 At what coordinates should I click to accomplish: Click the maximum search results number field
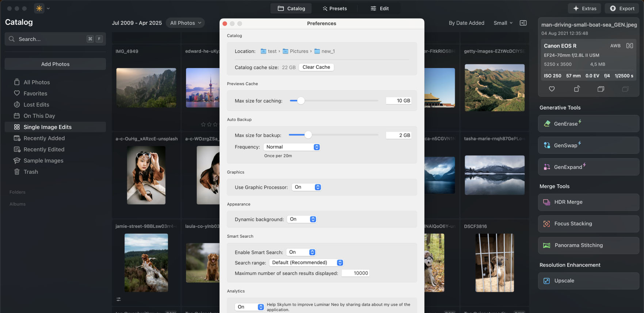(x=355, y=273)
